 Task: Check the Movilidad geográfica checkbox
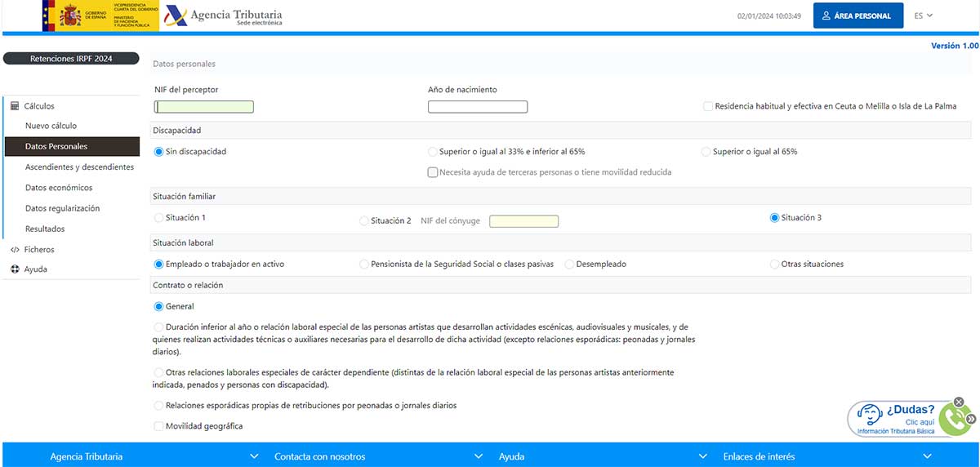pyautogui.click(x=159, y=426)
